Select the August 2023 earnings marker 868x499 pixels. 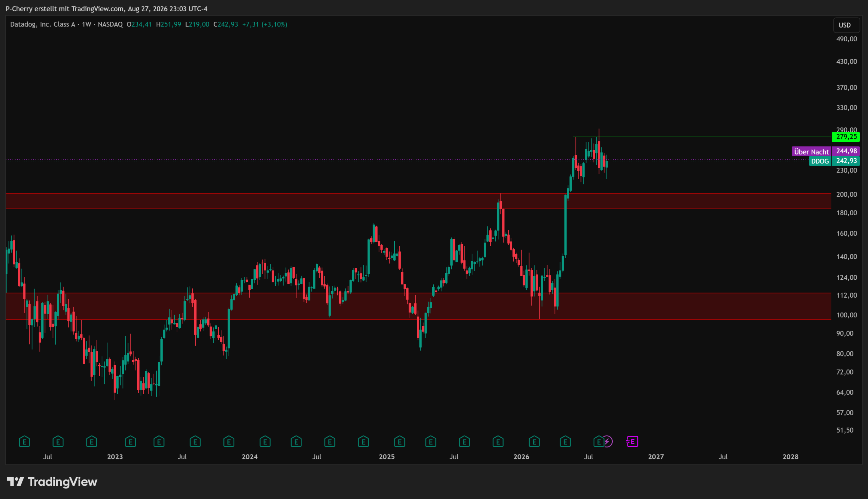[195, 441]
